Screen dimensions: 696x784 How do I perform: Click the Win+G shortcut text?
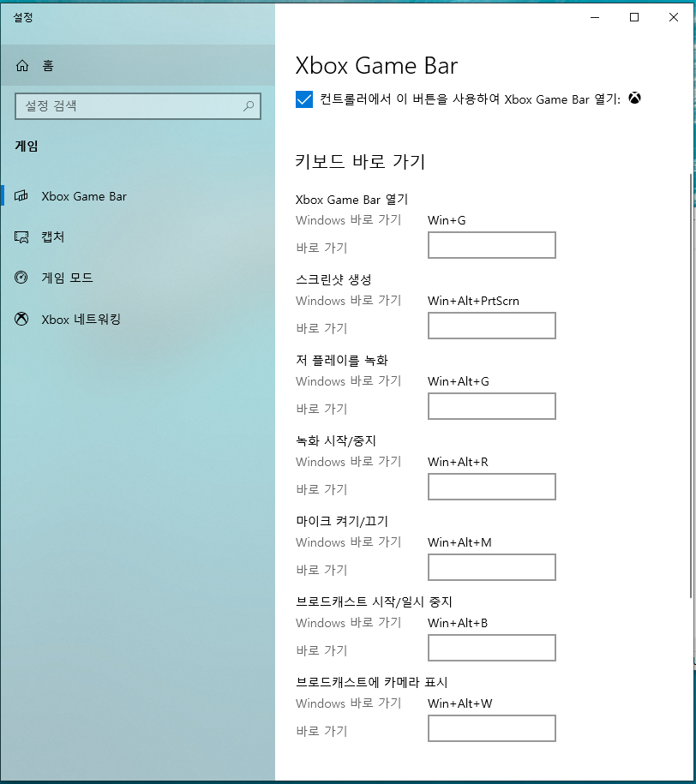[447, 220]
